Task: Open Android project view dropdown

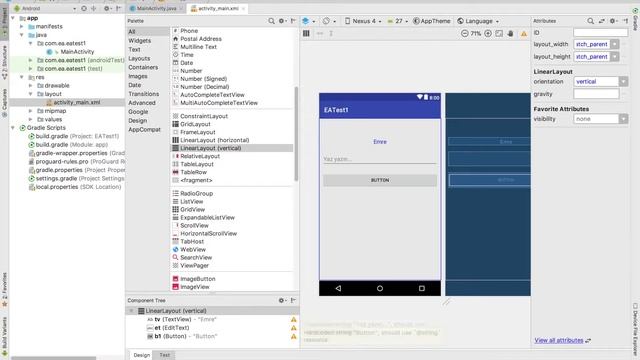Action: (x=44, y=8)
